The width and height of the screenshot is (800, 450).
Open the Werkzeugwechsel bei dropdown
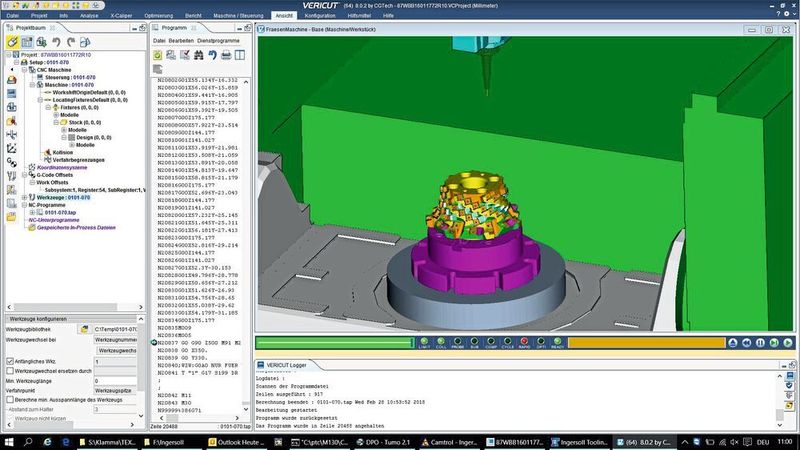coord(115,339)
